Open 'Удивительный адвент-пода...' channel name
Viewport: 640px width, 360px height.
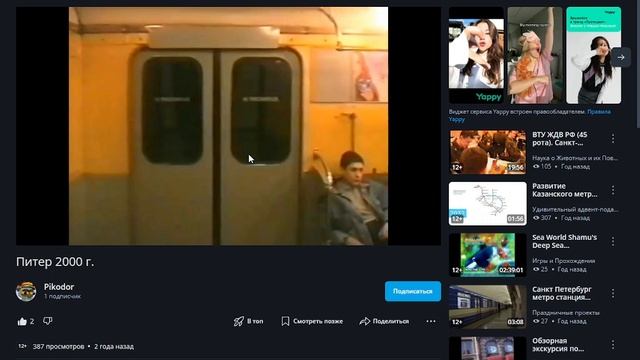click(x=575, y=209)
